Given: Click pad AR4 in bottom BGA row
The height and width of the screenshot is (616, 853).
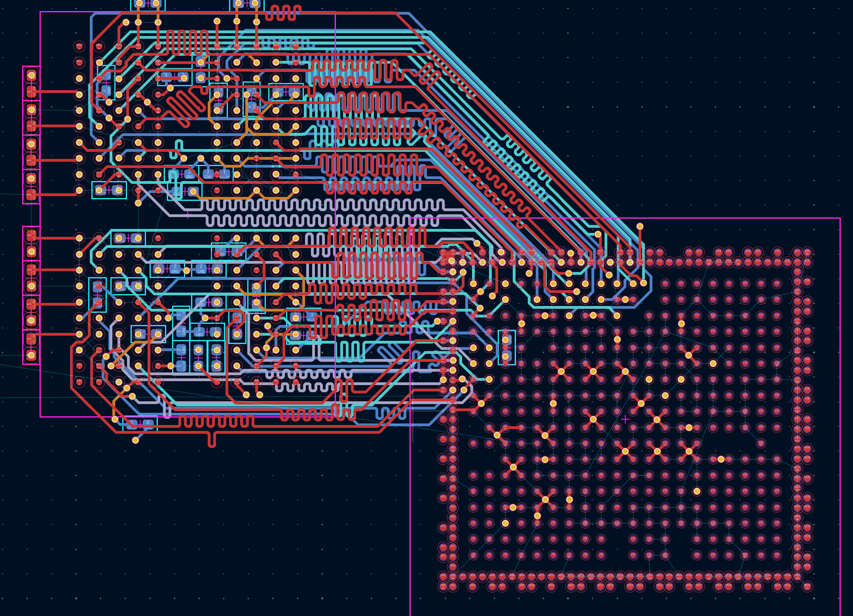Looking at the screenshot, I should pyautogui.click(x=472, y=586).
